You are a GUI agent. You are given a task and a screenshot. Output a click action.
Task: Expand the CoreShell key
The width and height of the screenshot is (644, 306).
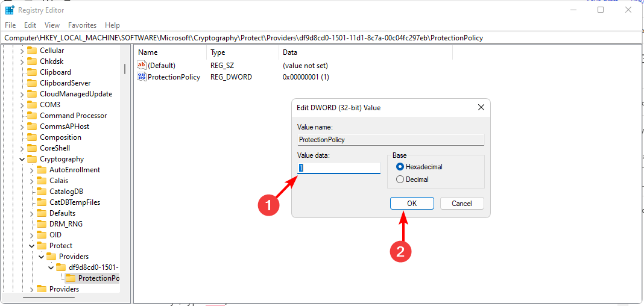point(22,149)
